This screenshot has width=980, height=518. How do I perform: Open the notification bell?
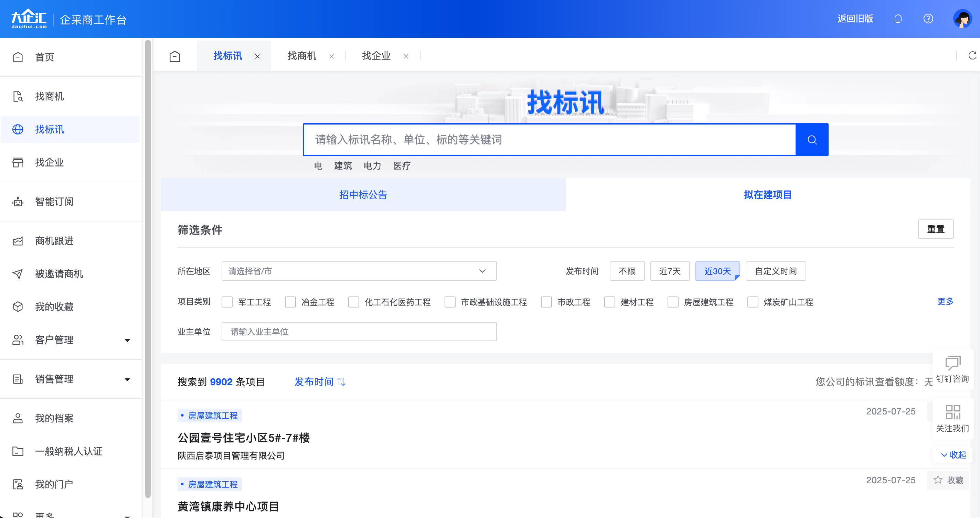898,19
